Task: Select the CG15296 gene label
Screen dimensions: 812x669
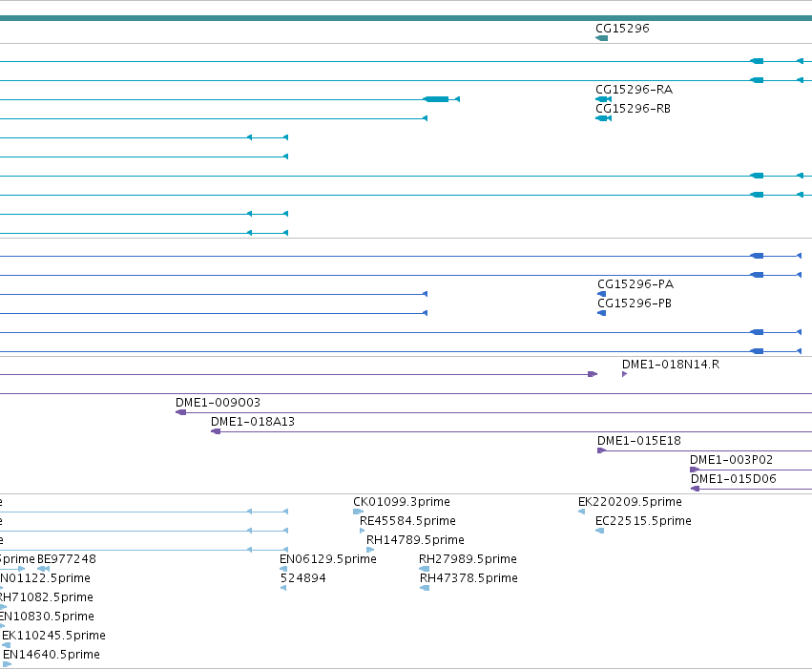Action: 622,29
